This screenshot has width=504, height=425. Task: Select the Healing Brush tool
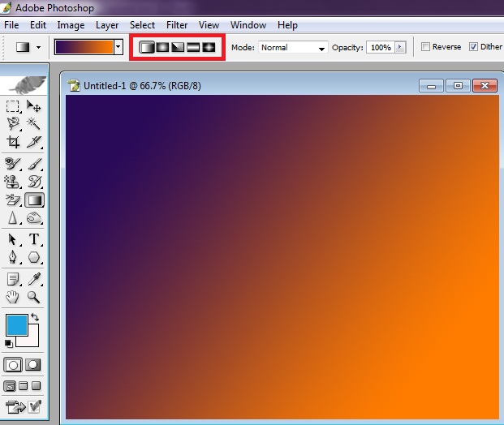pyautogui.click(x=13, y=164)
